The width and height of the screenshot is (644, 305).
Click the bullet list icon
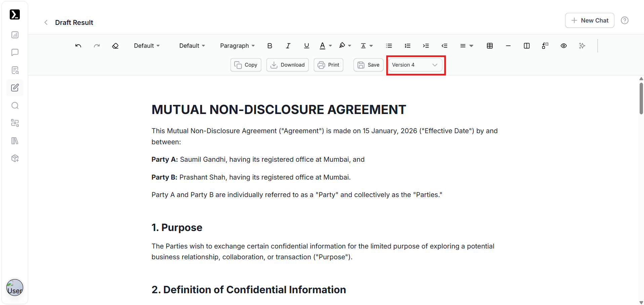click(x=389, y=46)
